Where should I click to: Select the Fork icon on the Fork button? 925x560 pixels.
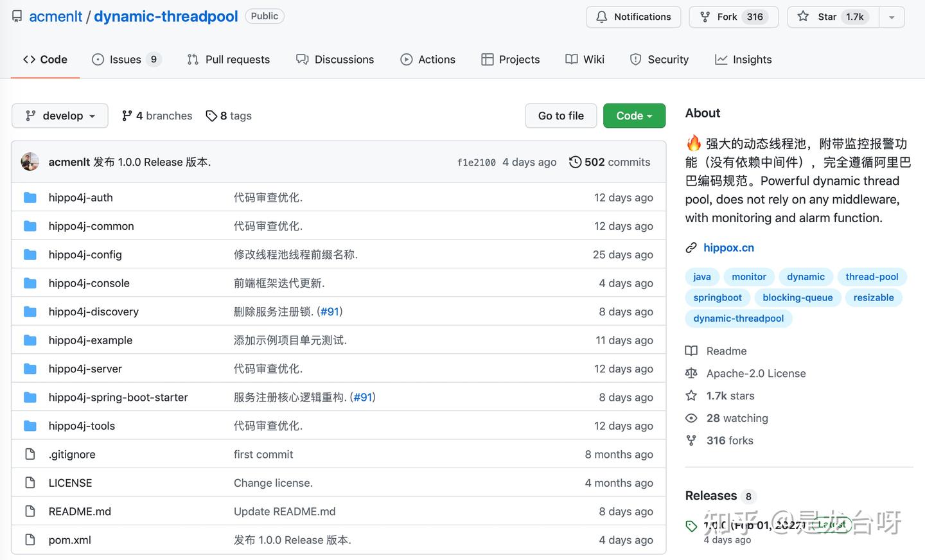tap(706, 17)
